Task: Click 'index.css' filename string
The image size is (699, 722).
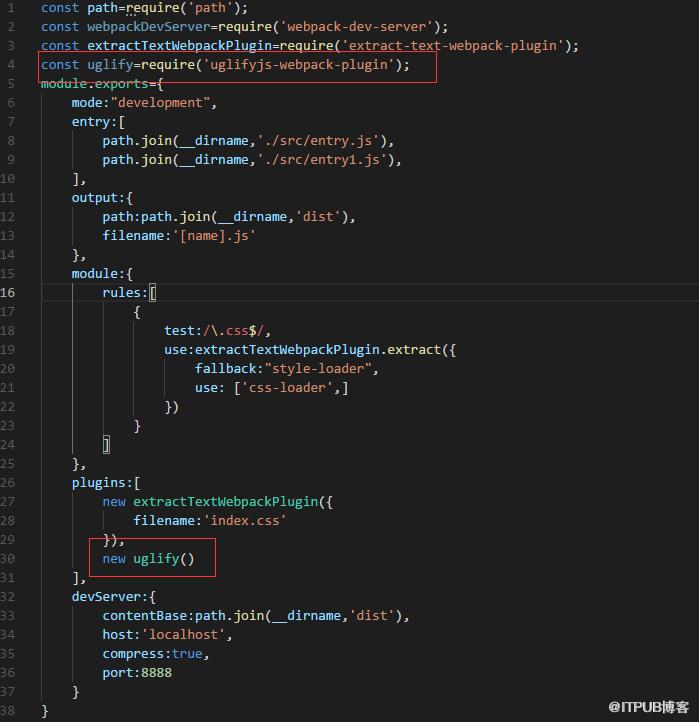Action: click(245, 520)
